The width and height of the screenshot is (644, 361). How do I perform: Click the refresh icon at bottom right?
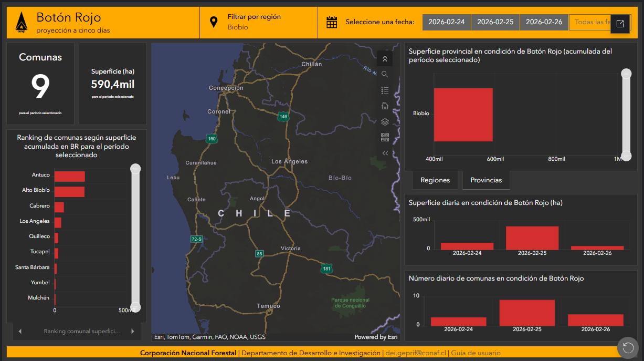pyautogui.click(x=628, y=347)
